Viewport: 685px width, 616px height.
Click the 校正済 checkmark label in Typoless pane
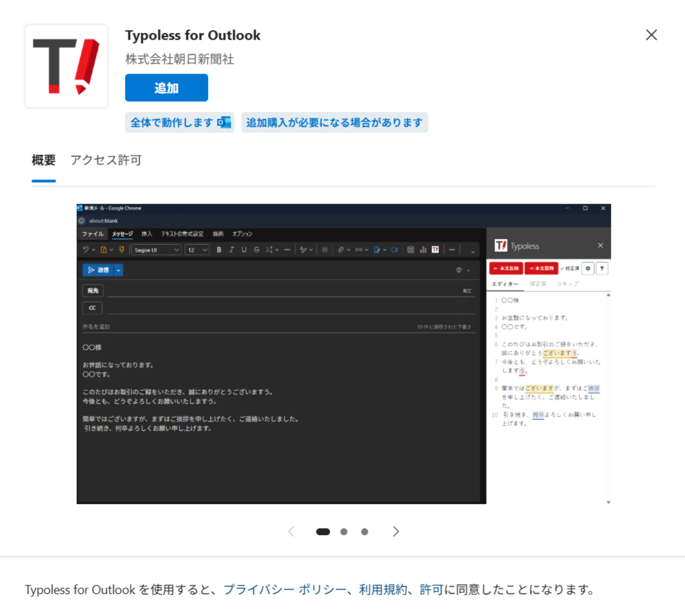(x=570, y=268)
